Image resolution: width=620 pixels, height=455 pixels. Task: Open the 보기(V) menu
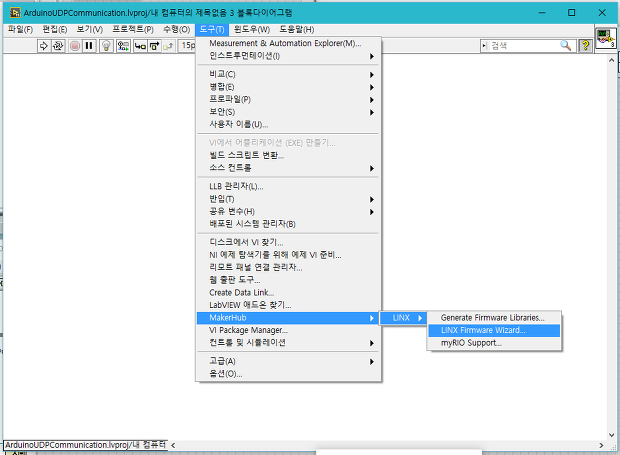[89, 29]
